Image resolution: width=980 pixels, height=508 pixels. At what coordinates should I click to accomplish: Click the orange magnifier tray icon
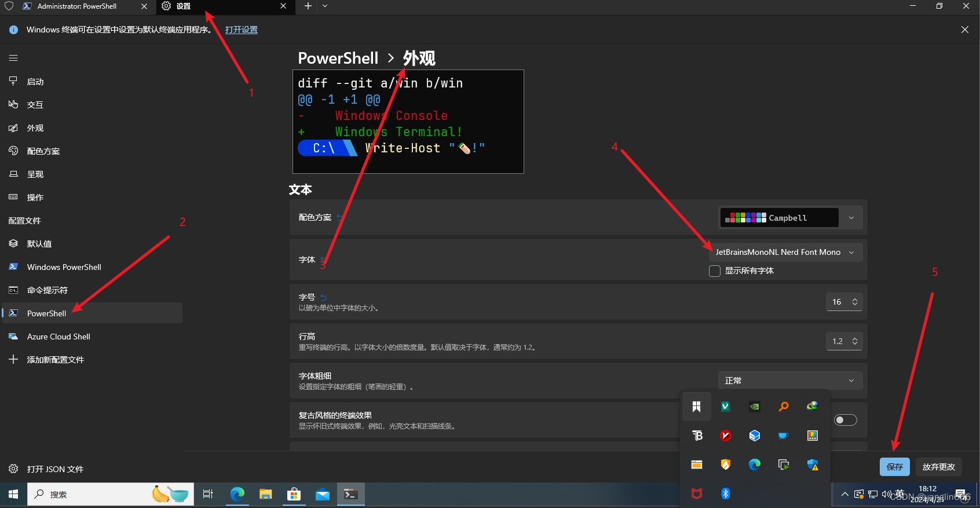click(784, 407)
